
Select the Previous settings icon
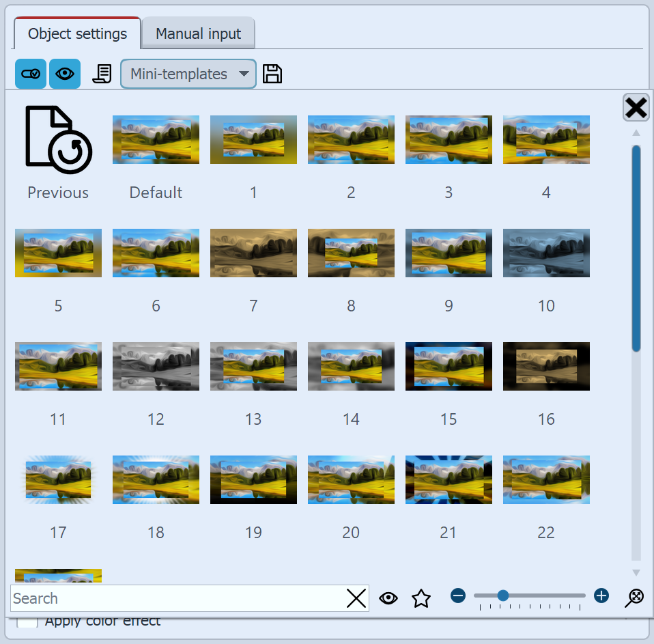tap(58, 141)
